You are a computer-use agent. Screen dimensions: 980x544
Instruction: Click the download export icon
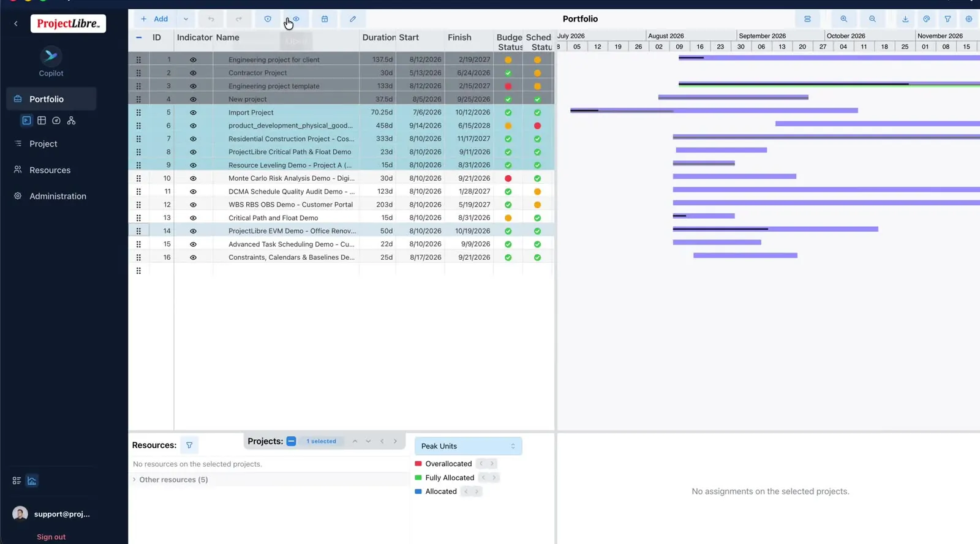(x=905, y=19)
